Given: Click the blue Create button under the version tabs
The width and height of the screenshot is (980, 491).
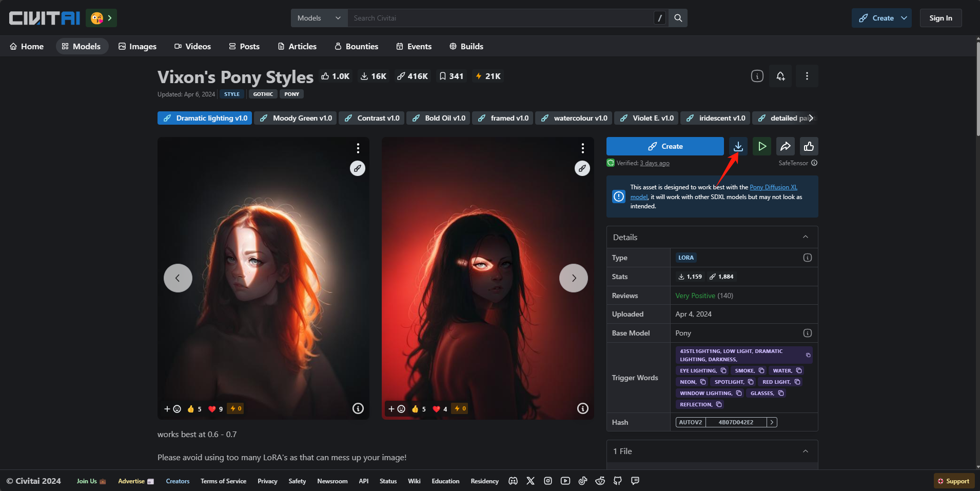Looking at the screenshot, I should pyautogui.click(x=665, y=146).
